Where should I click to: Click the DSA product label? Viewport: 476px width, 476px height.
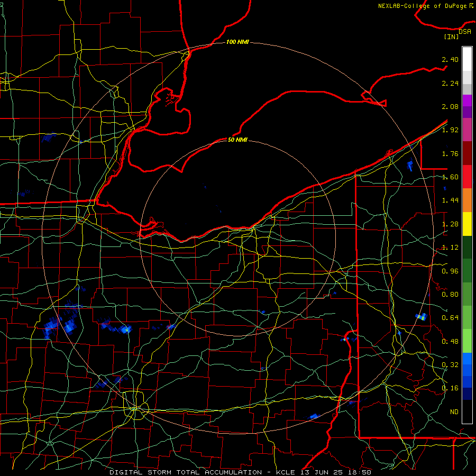(x=465, y=31)
